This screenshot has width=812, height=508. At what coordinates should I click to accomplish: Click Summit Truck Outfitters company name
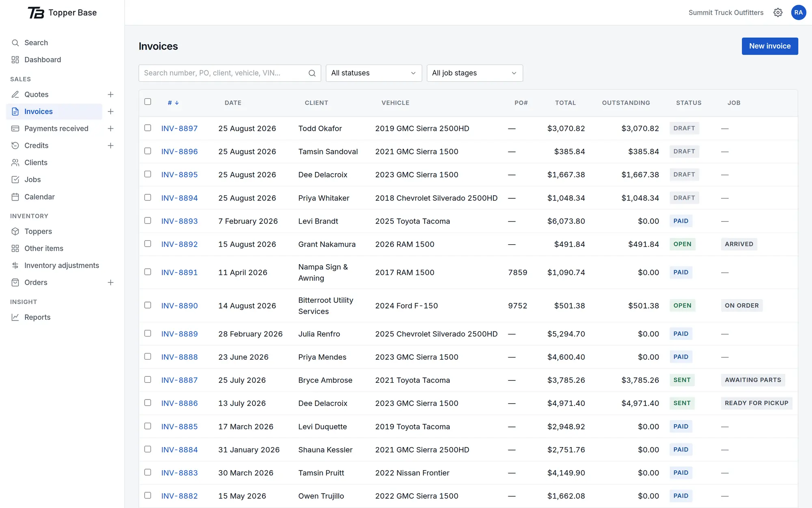(726, 13)
